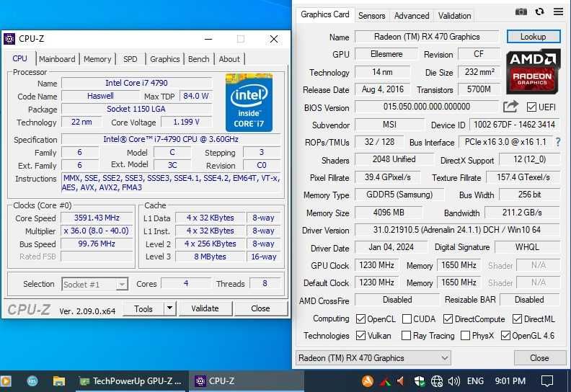The image size is (571, 392).
Task: Click the Core Speed 3591.43 MHz value
Action: (97, 218)
